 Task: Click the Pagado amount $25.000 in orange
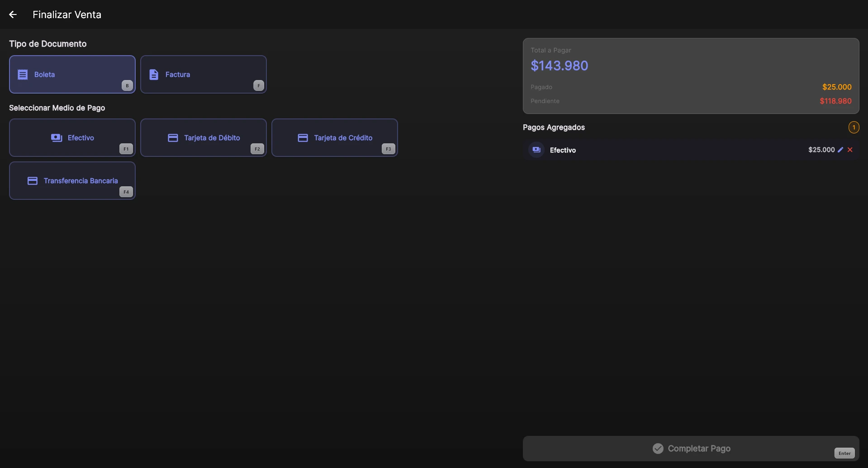[837, 87]
